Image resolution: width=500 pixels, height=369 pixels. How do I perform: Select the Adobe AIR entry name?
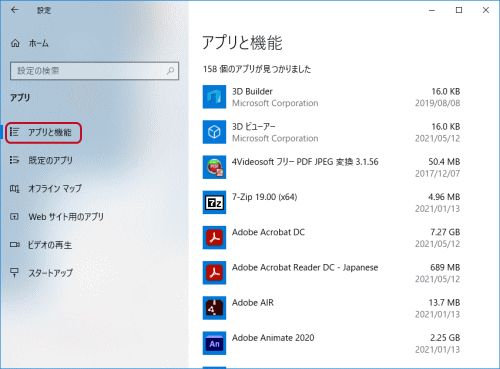253,303
